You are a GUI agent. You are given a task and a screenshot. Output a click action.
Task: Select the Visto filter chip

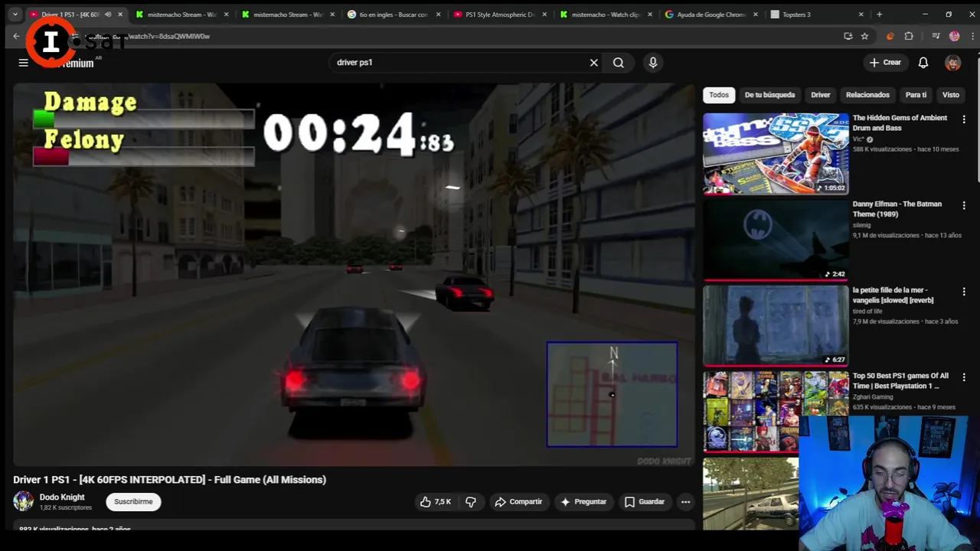pos(951,95)
